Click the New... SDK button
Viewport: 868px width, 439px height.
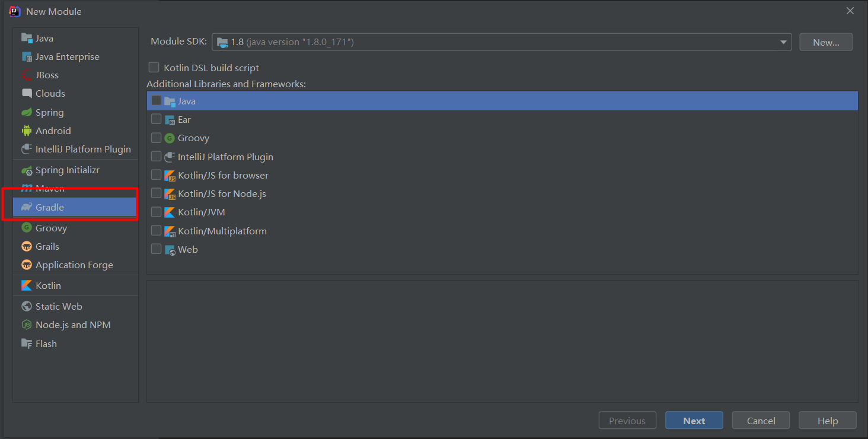coord(826,42)
